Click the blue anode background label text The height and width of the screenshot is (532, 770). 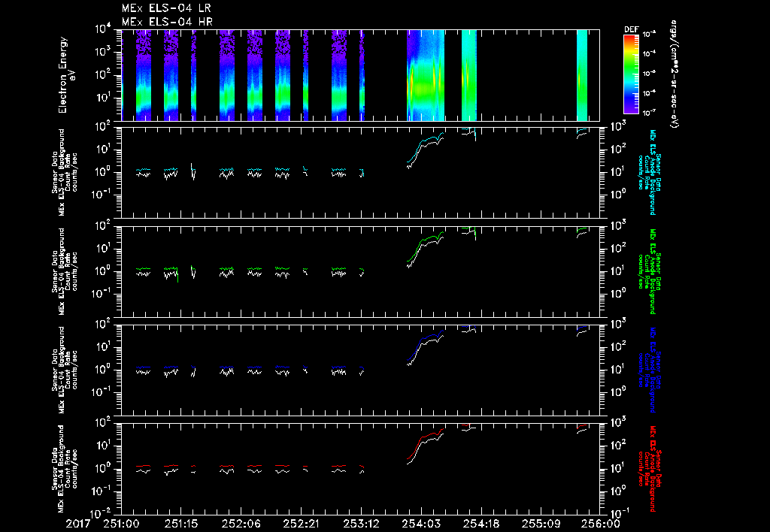[649, 370]
